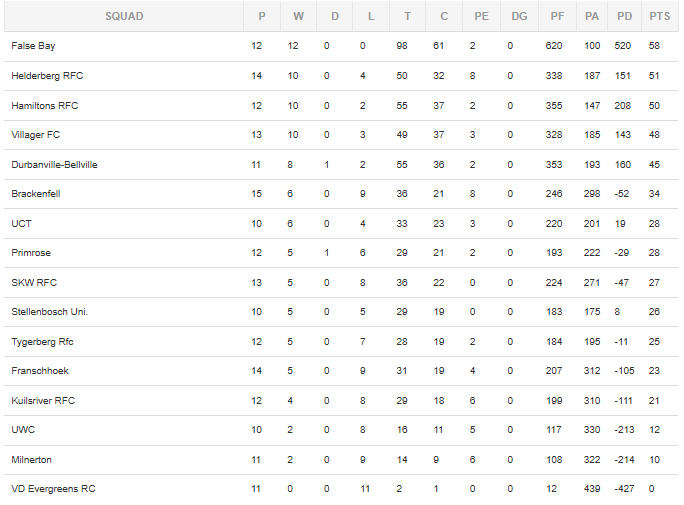Sort table by SQUAD column header

pos(124,17)
